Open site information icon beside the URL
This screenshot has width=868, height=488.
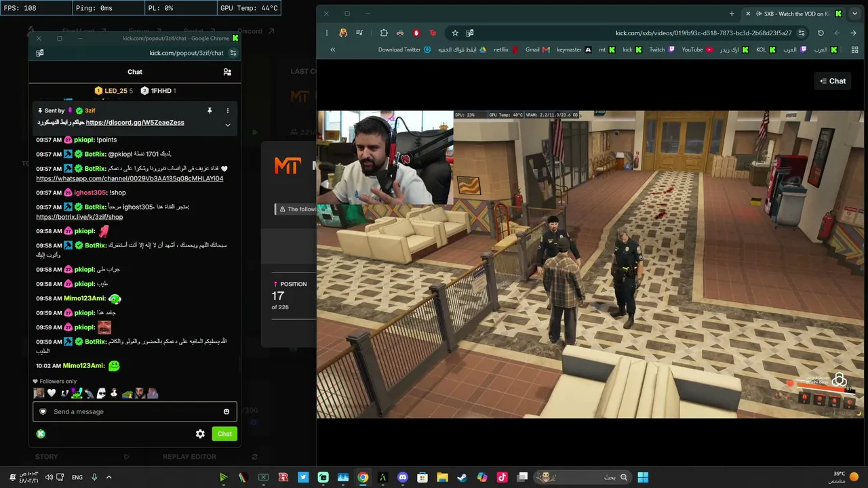click(x=802, y=33)
